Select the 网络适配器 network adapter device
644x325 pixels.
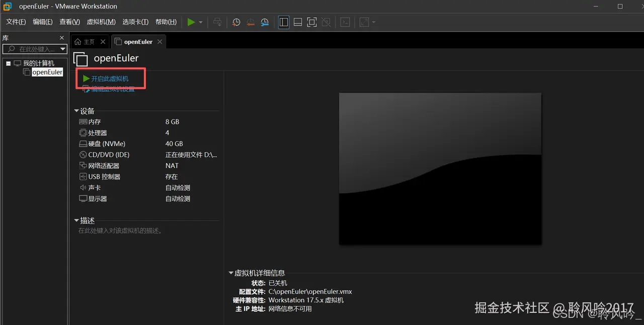[x=83, y=165]
